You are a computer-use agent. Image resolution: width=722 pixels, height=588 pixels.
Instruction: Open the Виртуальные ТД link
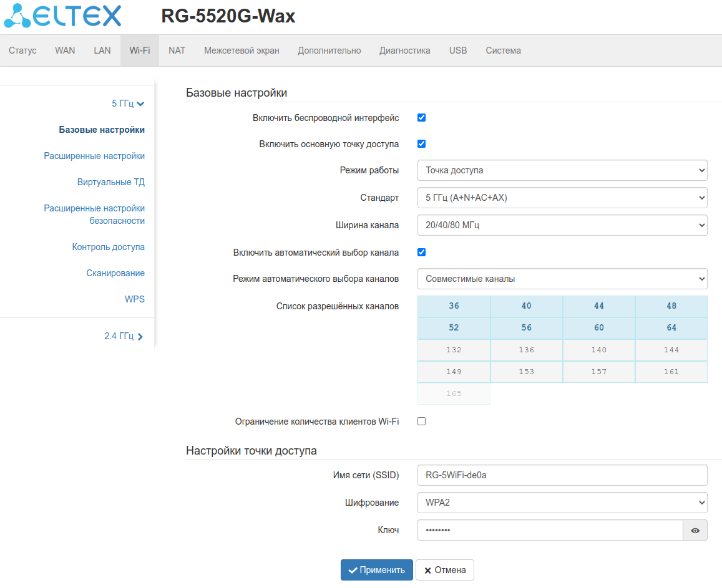pos(110,182)
